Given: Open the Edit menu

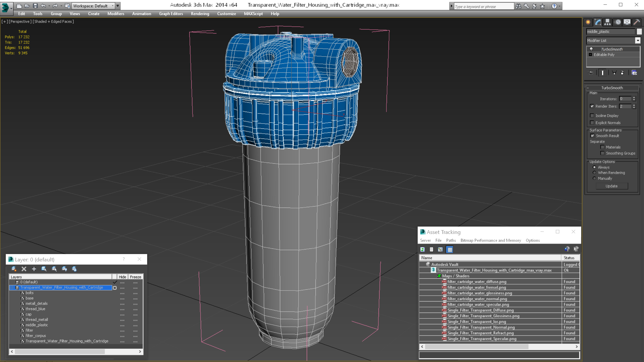Looking at the screenshot, I should [21, 14].
